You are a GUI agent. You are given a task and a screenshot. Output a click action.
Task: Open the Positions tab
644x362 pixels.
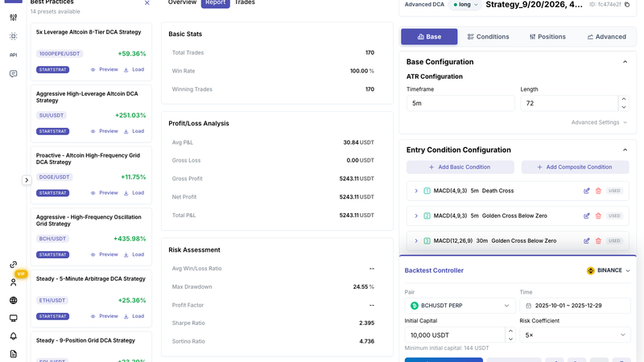click(x=547, y=36)
